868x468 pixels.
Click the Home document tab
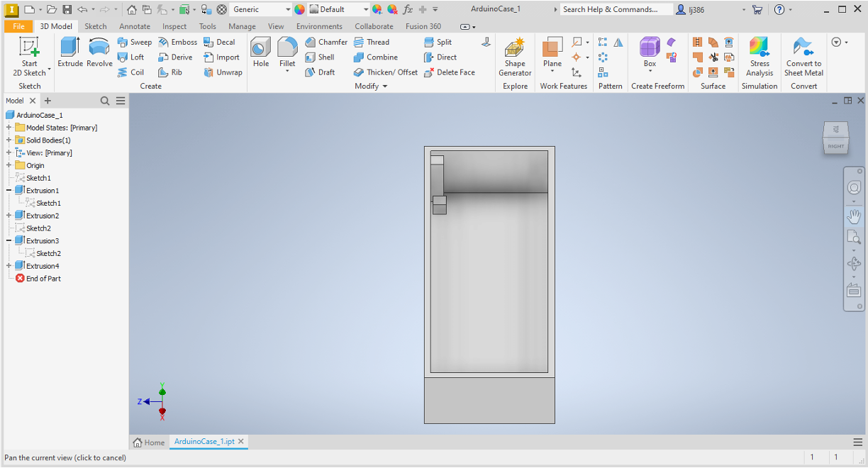[x=149, y=442]
